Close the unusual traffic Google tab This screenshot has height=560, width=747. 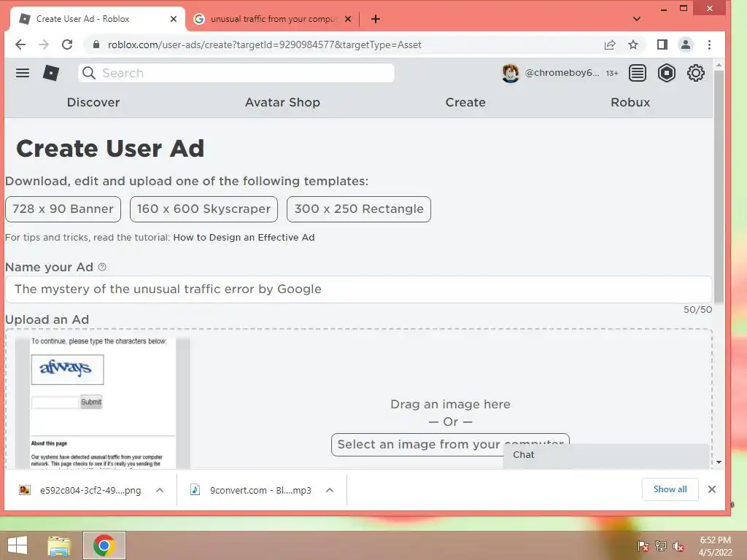tap(348, 19)
